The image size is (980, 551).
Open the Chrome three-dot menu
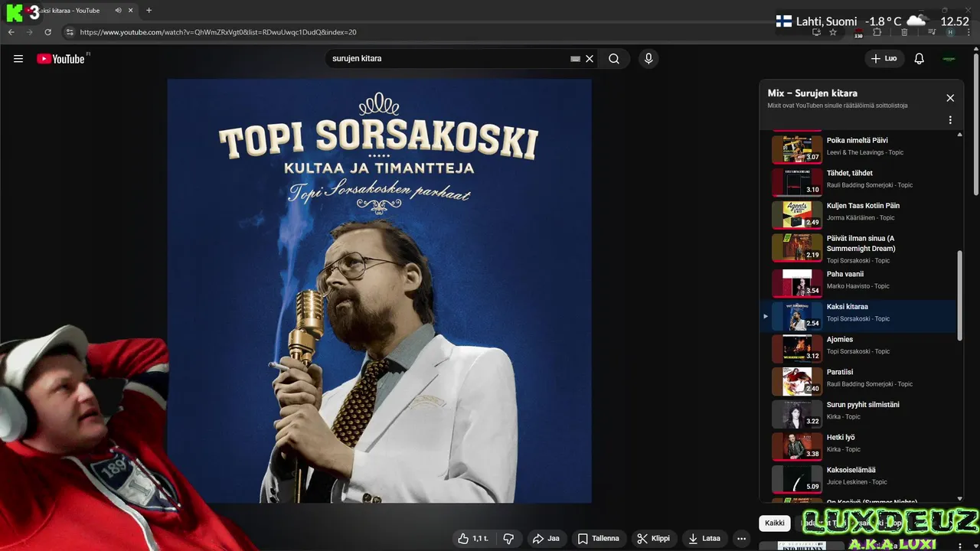point(969,32)
